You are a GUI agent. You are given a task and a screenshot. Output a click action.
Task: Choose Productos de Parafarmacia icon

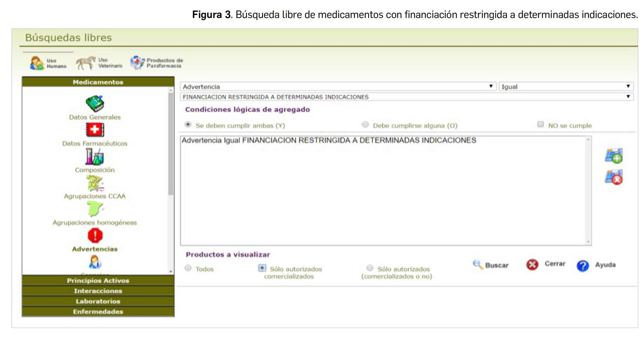[x=137, y=63]
